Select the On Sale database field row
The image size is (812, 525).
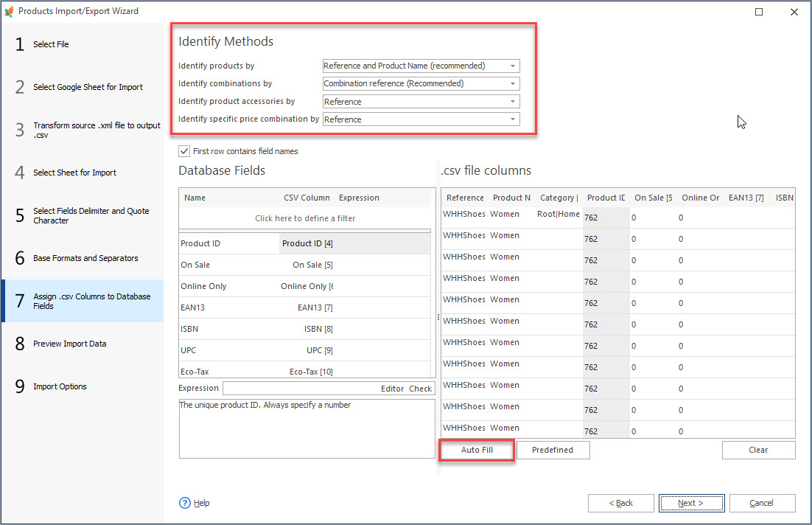[304, 265]
